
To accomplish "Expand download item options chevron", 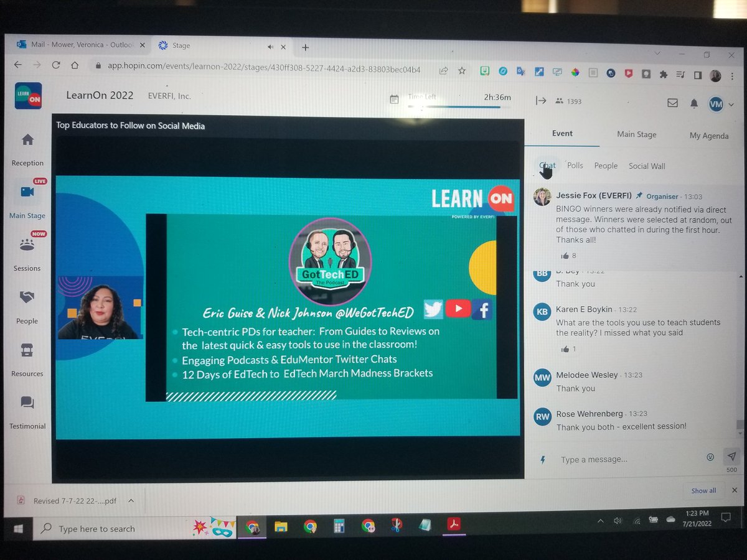I will point(131,500).
